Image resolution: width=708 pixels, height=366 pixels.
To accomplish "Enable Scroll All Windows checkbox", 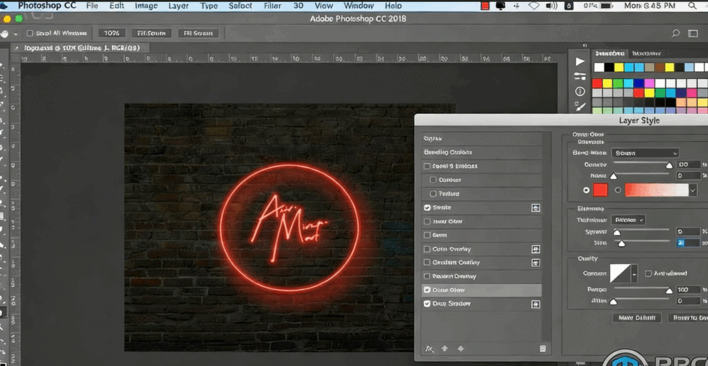I will (x=30, y=33).
